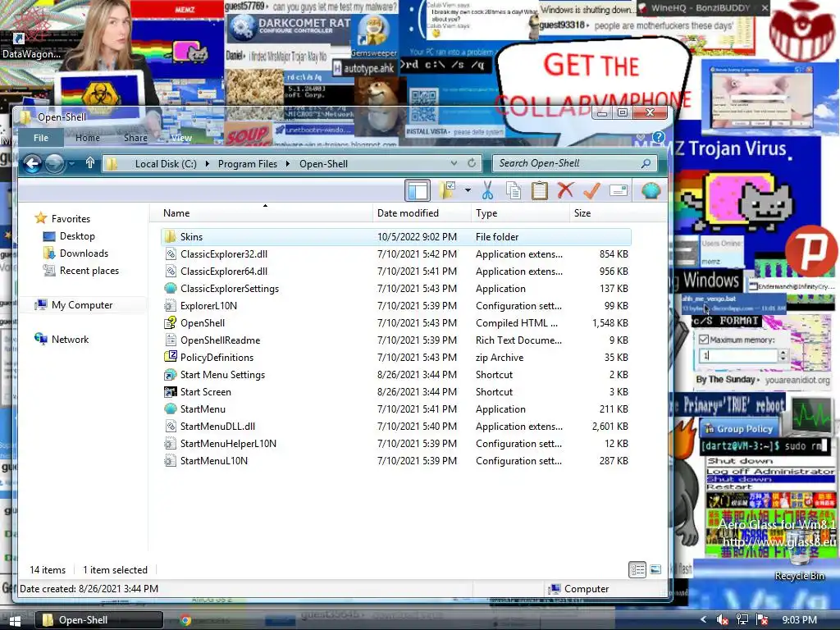Click the orange Properties checkmark icon
Viewport: 840px width, 630px height.
coord(591,190)
